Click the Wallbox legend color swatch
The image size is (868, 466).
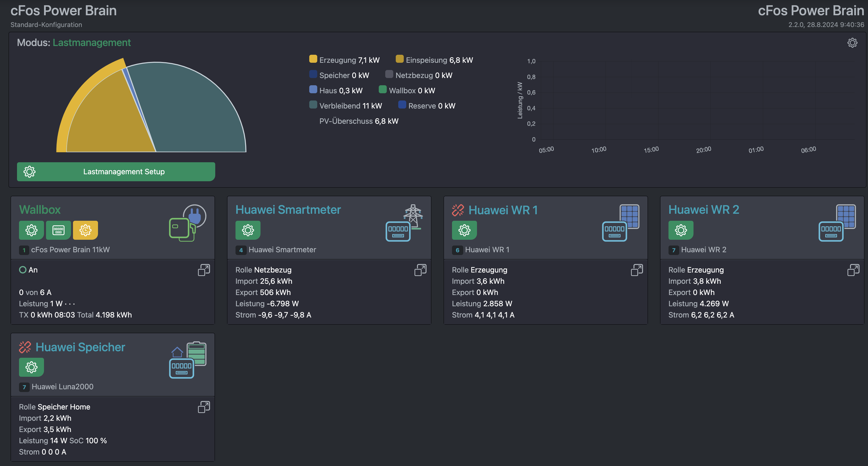pos(382,89)
